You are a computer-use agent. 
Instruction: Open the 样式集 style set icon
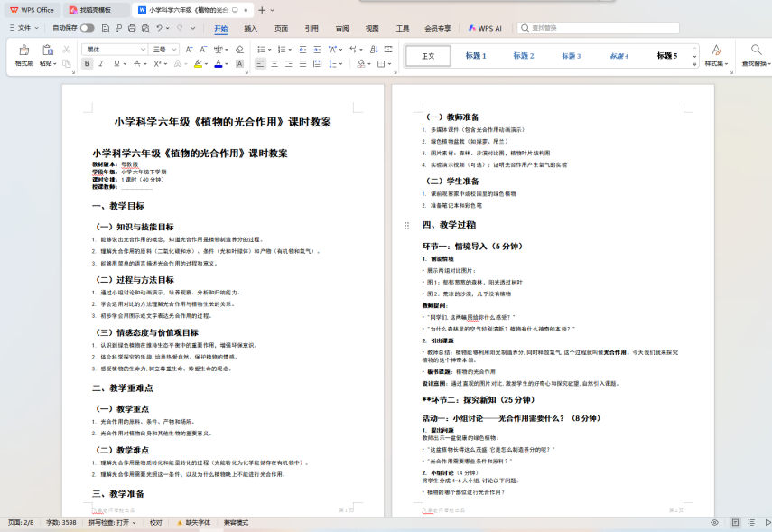(715, 51)
